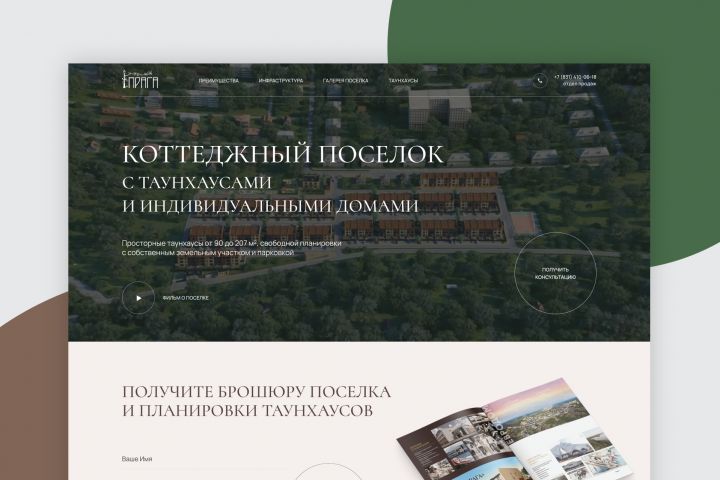Viewport: 720px width, 480px height.
Task: Click the отдел продаж label
Action: click(579, 84)
